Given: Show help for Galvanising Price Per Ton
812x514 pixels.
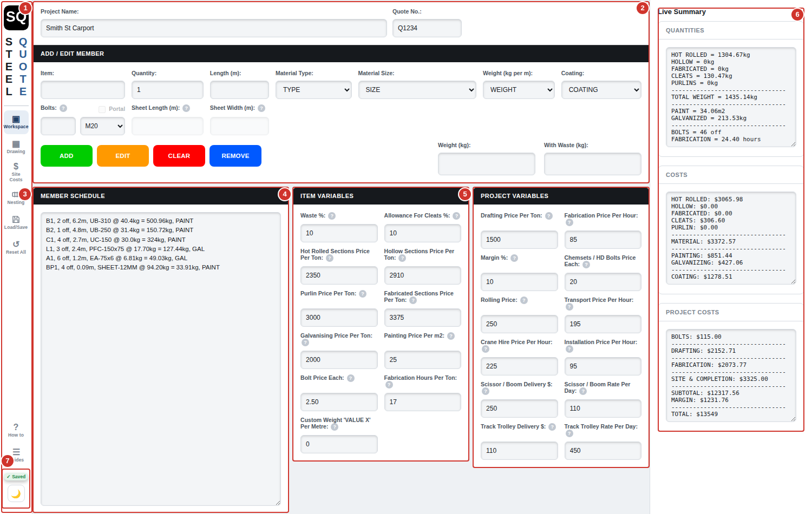Looking at the screenshot, I should (305, 342).
